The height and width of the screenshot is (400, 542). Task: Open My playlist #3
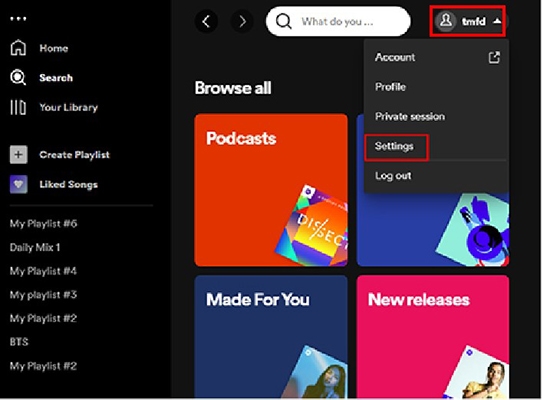pyautogui.click(x=43, y=295)
